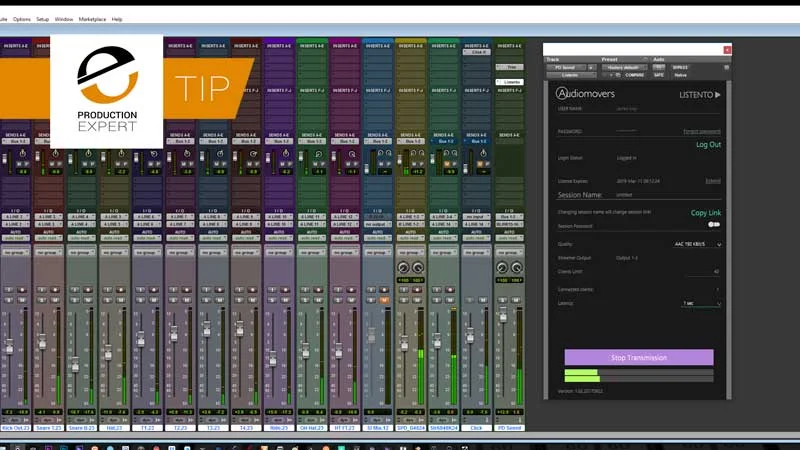Solo the Kick Out.23 track

click(x=9, y=300)
